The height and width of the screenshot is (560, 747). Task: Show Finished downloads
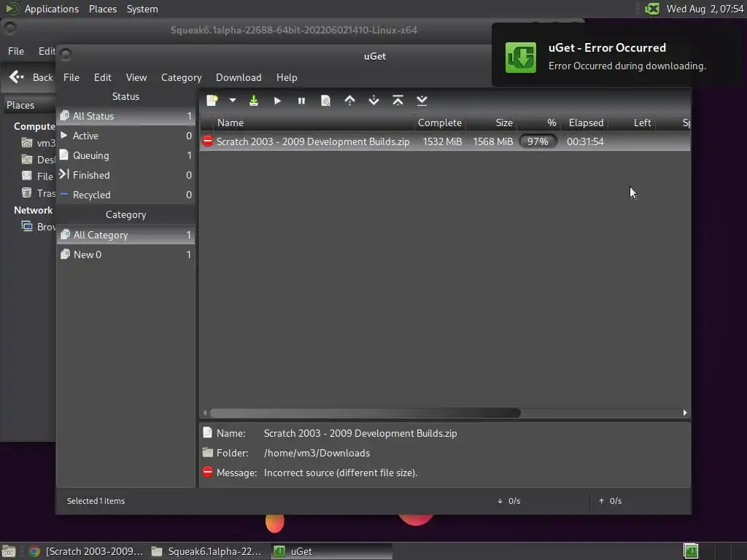(x=126, y=175)
